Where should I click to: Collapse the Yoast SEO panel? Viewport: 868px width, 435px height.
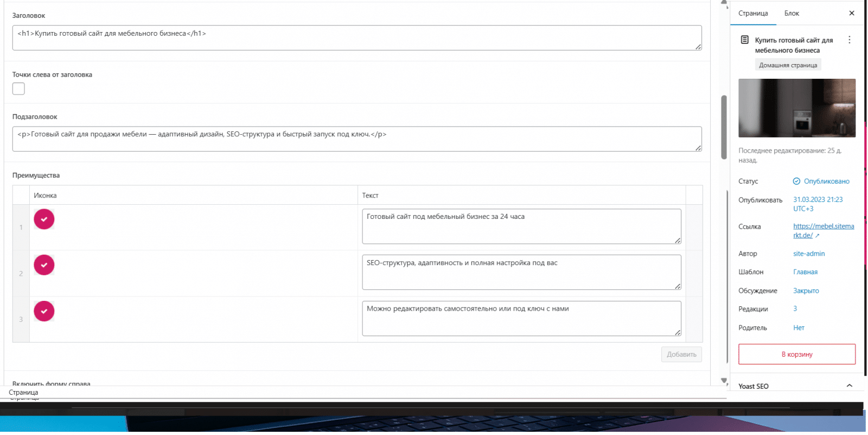pos(849,386)
